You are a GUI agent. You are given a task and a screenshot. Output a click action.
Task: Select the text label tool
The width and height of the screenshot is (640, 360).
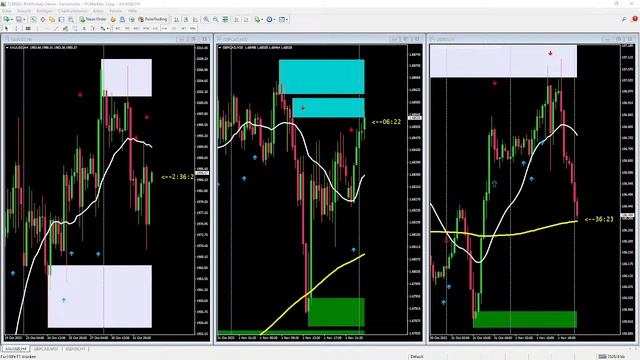(93, 28)
